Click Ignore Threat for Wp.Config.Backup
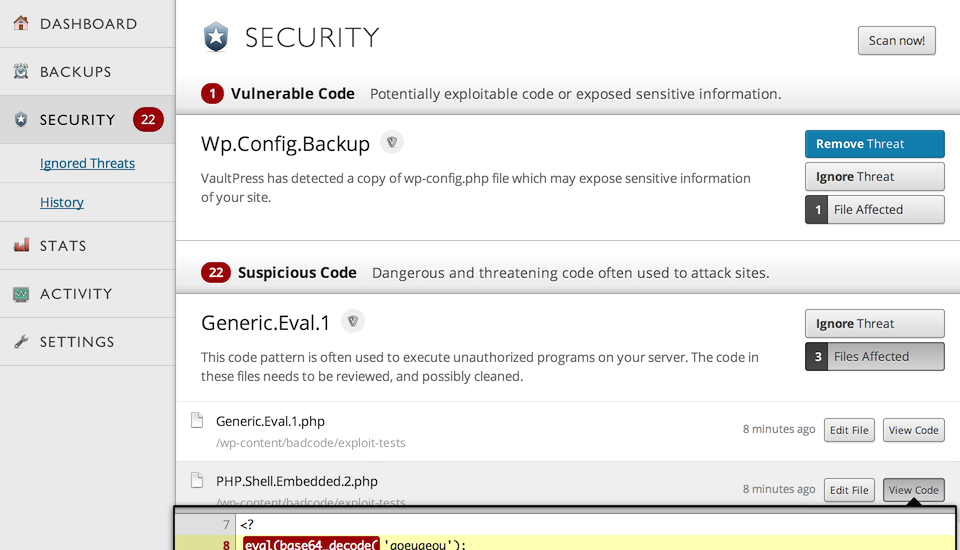 (x=874, y=177)
